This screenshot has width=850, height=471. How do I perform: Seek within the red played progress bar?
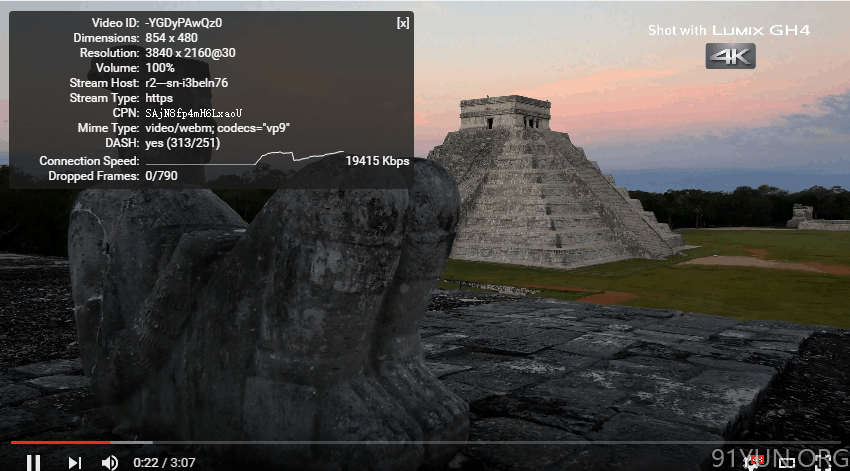(61, 442)
